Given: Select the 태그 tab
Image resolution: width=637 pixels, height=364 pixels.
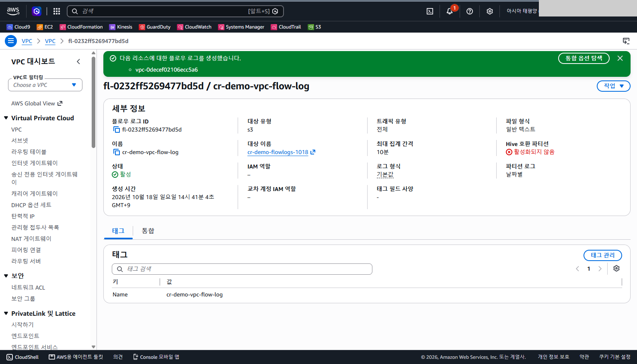Looking at the screenshot, I should coord(118,231).
